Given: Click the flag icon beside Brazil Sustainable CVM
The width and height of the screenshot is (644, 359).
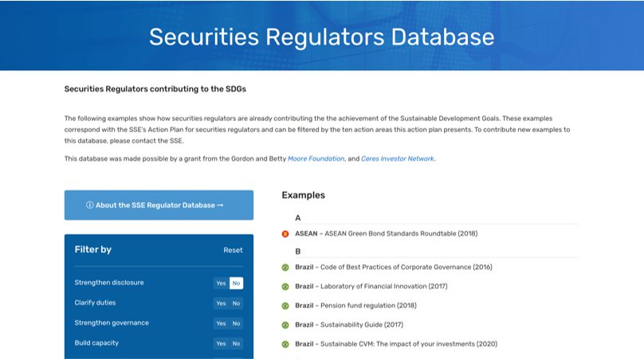Looking at the screenshot, I should [285, 345].
